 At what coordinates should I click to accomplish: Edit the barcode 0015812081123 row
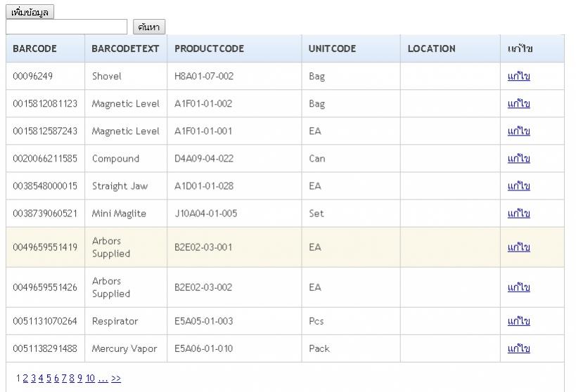(518, 104)
